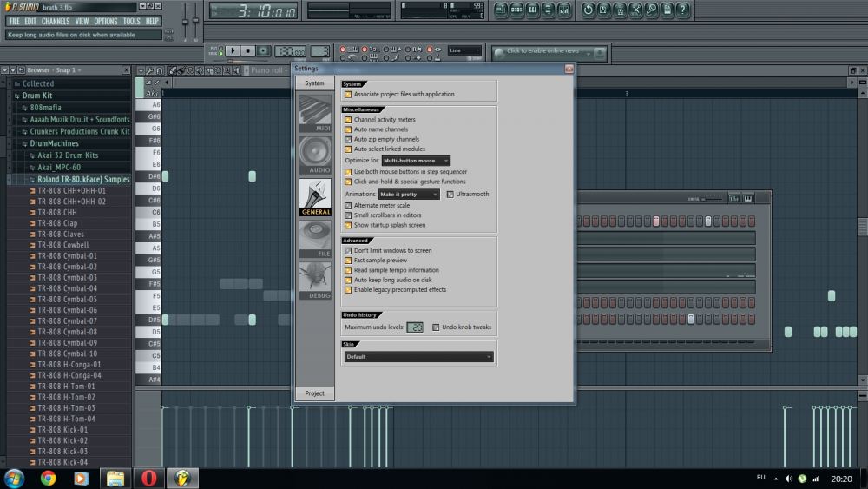The height and width of the screenshot is (489, 868).
Task: Open Google Chrome from the taskbar
Action: click(48, 478)
